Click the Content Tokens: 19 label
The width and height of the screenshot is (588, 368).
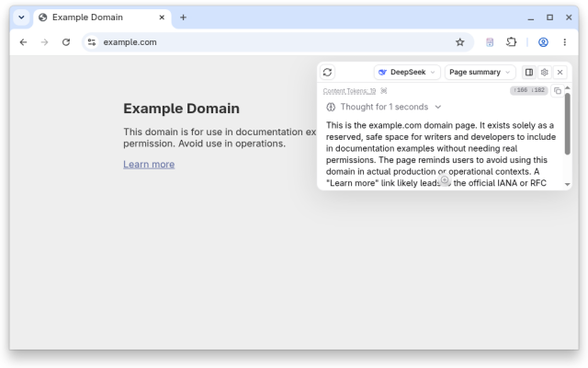[349, 91]
